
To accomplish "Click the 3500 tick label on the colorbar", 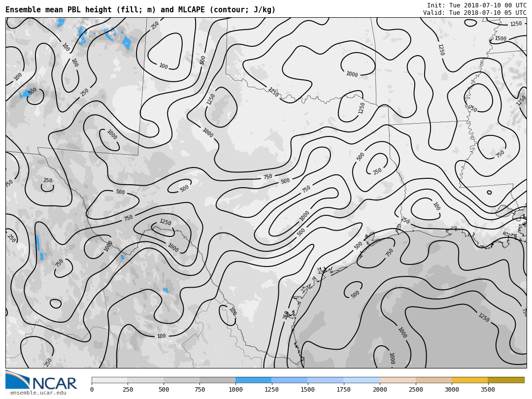I will tap(488, 390).
